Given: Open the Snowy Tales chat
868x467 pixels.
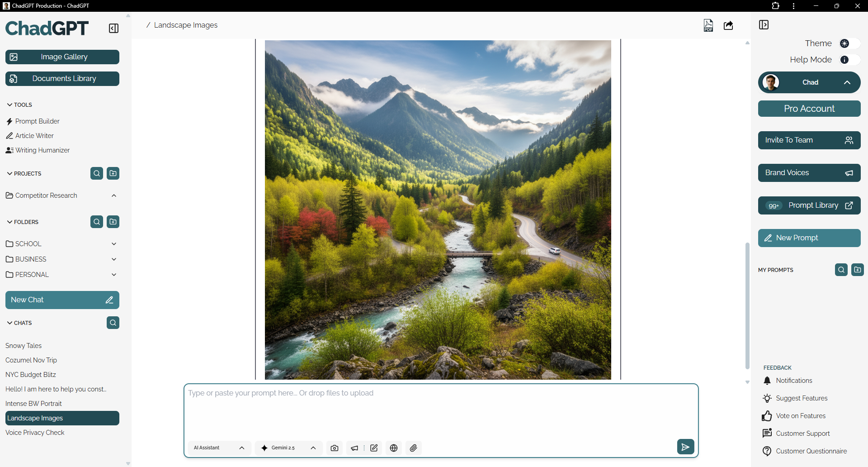Looking at the screenshot, I should point(23,345).
